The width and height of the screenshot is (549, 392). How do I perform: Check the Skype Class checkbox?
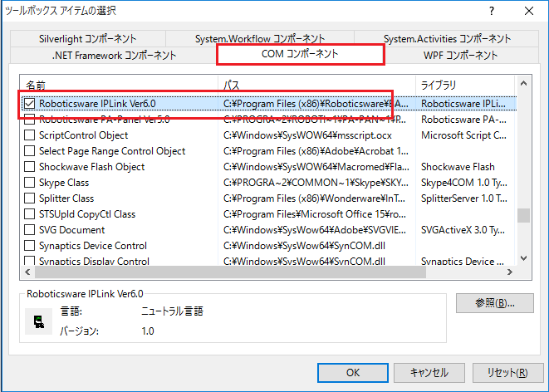click(x=30, y=183)
